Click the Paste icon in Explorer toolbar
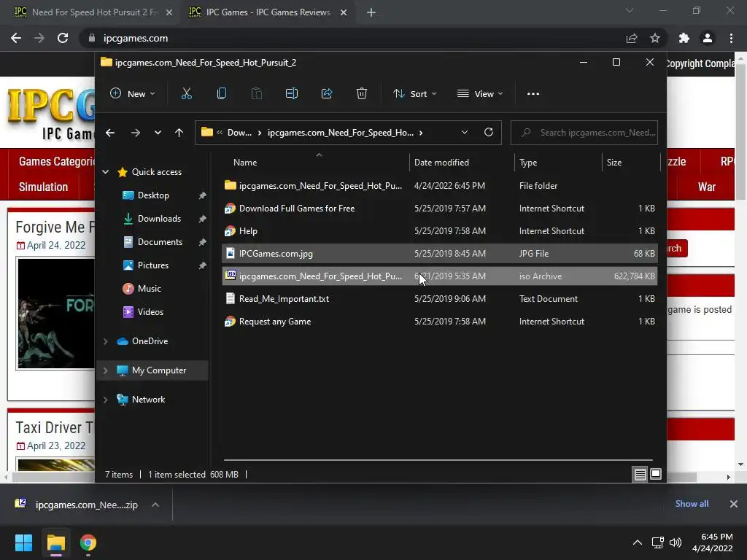 [256, 94]
